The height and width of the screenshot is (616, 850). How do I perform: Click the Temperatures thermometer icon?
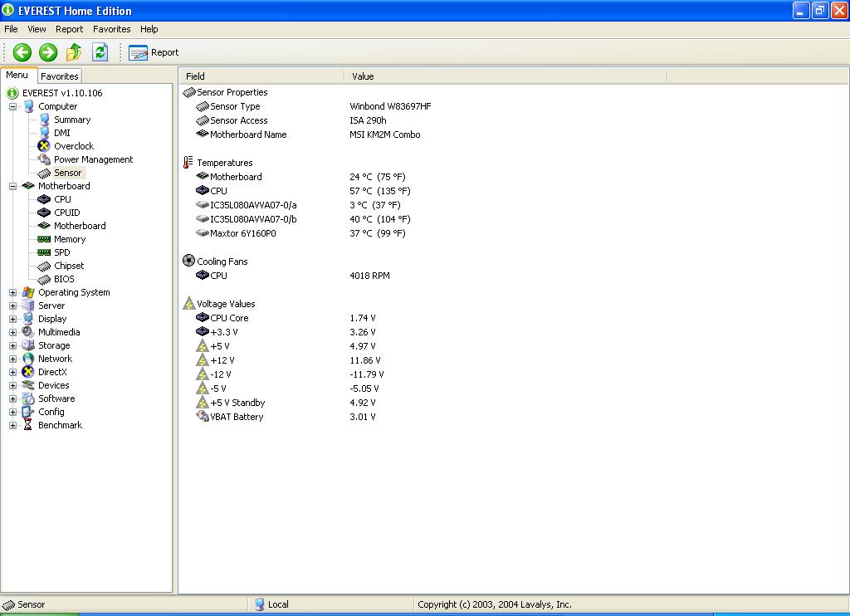[188, 162]
